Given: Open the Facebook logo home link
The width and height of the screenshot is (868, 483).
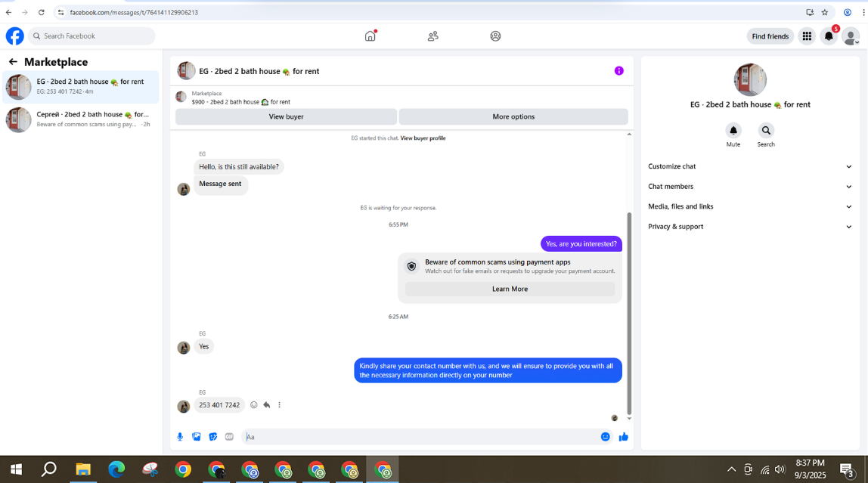Looking at the screenshot, I should pos(15,36).
